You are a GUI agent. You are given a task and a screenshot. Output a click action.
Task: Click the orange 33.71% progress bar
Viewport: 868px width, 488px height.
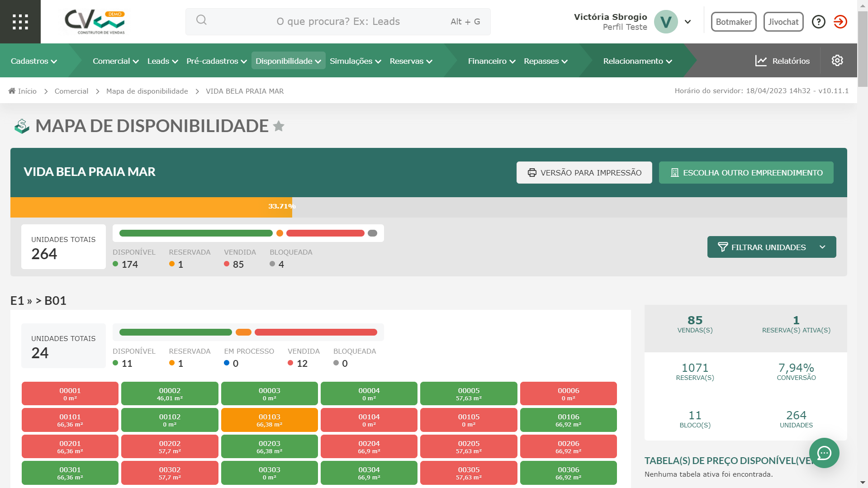point(151,207)
